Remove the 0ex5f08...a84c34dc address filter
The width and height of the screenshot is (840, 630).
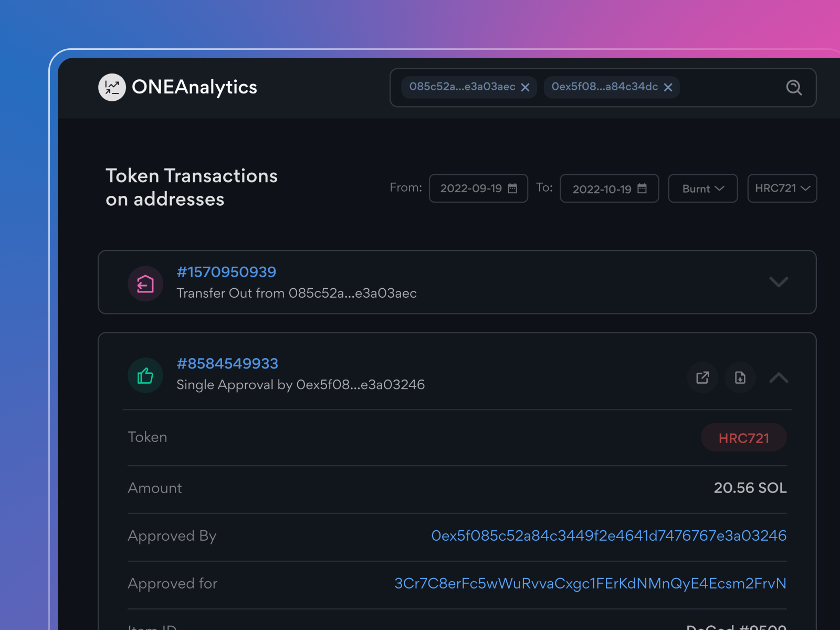[x=668, y=87]
